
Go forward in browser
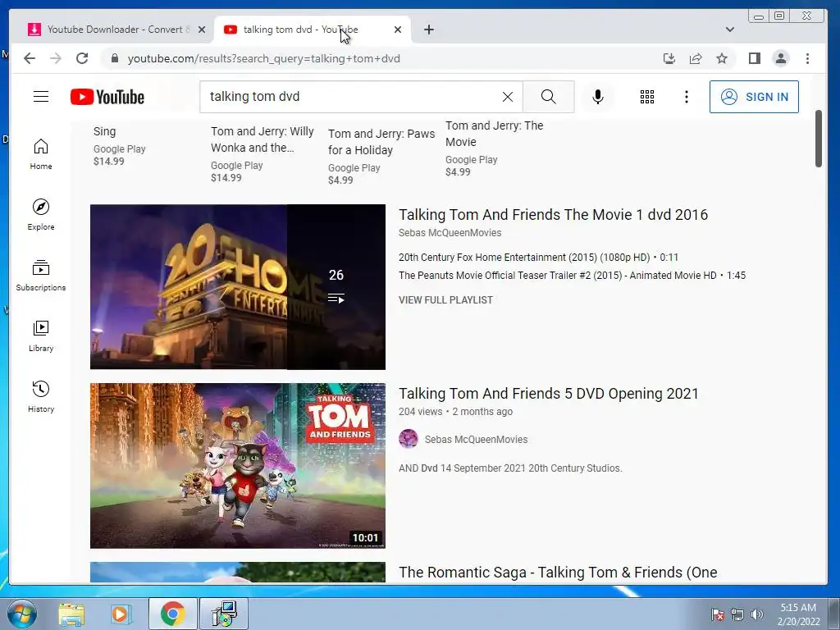56,58
